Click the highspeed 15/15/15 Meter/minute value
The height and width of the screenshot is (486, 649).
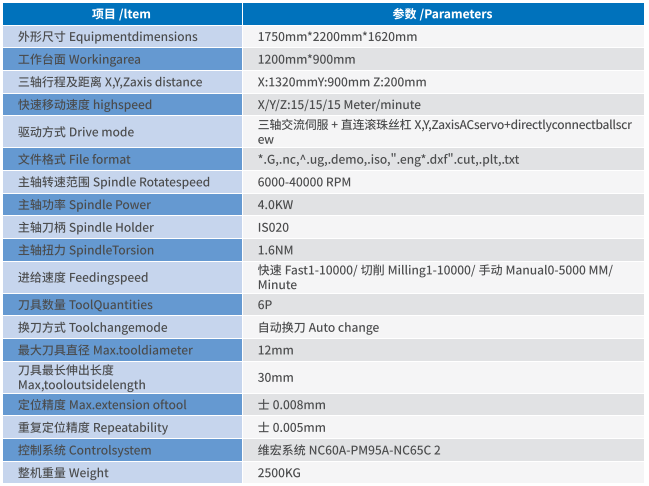[339, 105]
